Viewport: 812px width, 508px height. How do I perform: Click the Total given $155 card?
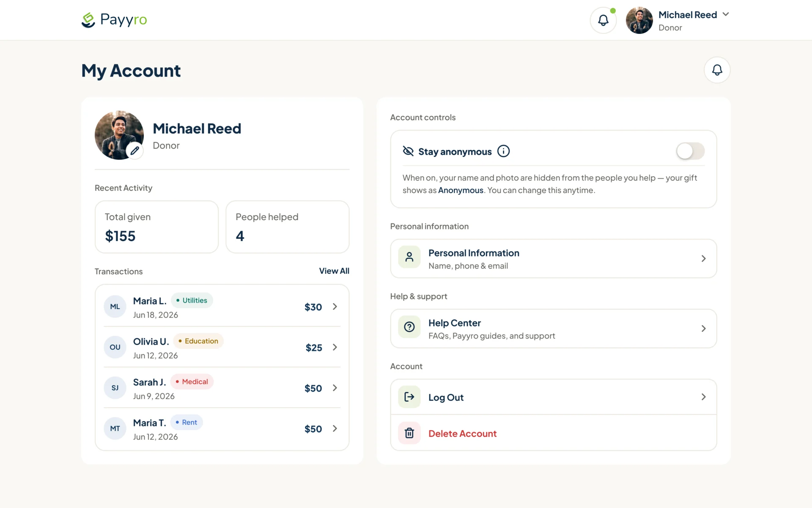[156, 227]
